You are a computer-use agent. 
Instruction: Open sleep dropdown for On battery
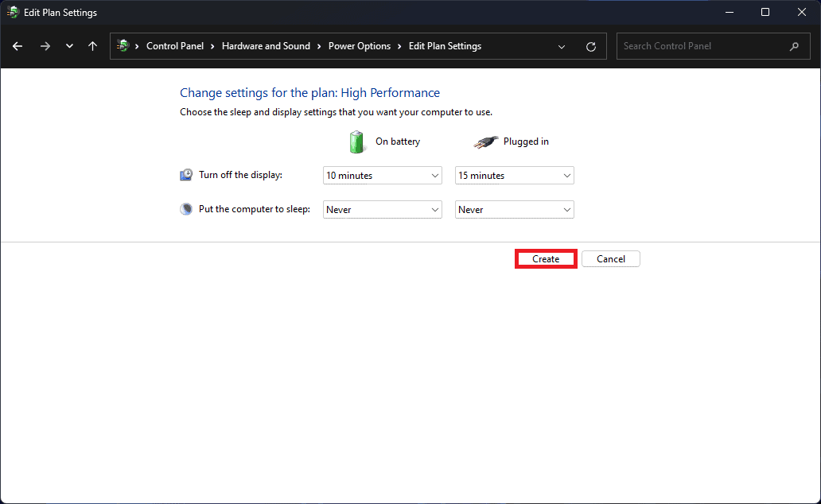[x=382, y=210]
